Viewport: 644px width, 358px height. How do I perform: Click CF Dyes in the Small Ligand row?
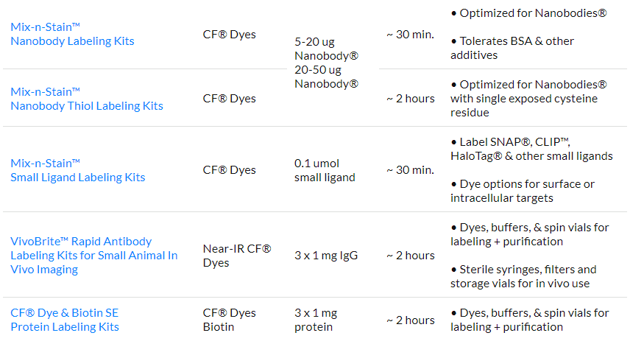click(x=229, y=170)
